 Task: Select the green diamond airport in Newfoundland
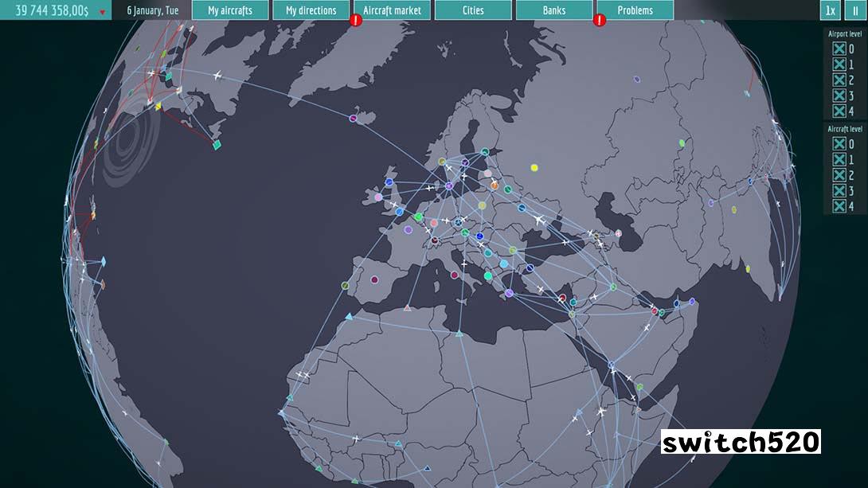tap(217, 145)
